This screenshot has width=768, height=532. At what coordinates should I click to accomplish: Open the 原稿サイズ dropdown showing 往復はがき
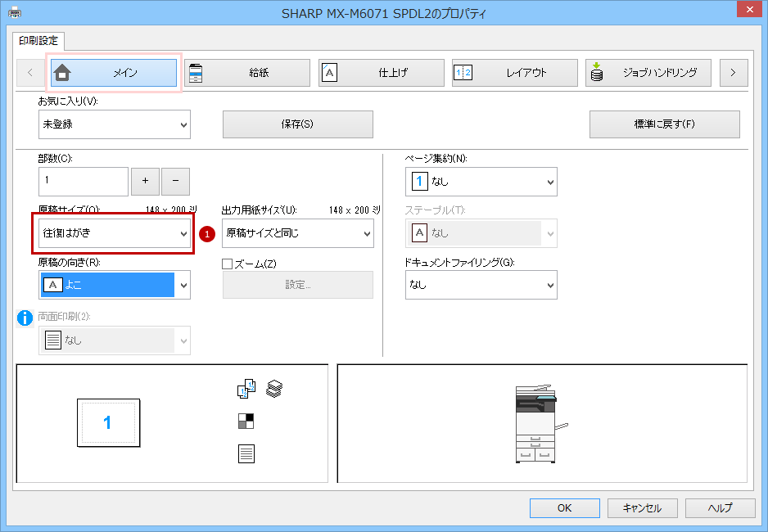(x=115, y=233)
